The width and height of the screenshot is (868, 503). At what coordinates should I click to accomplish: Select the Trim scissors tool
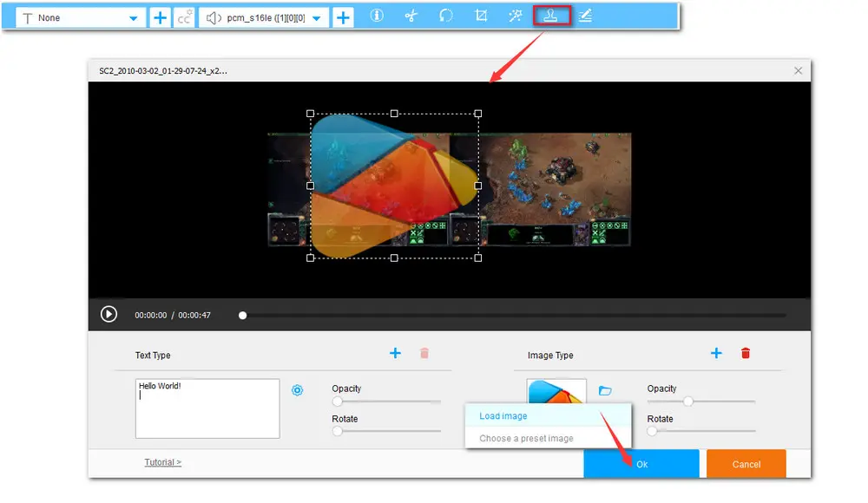[411, 16]
